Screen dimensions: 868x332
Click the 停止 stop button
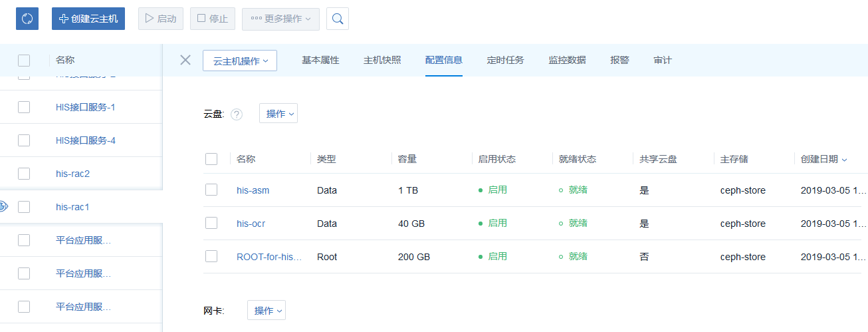coord(213,19)
